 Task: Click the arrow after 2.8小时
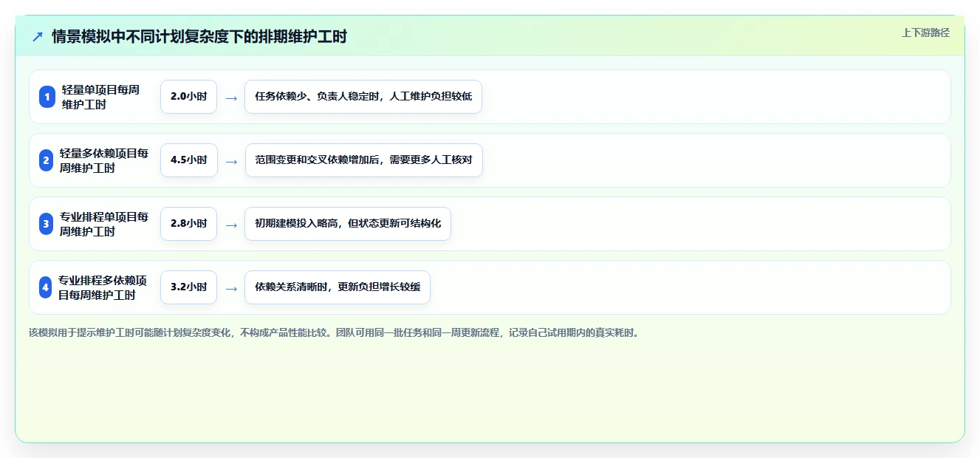[231, 225]
